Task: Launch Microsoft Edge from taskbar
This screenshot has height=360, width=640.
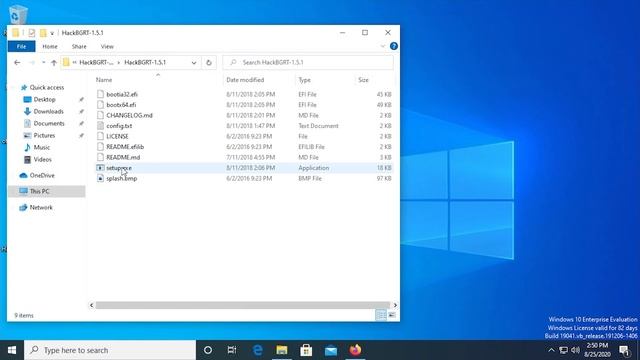Action: click(x=257, y=350)
